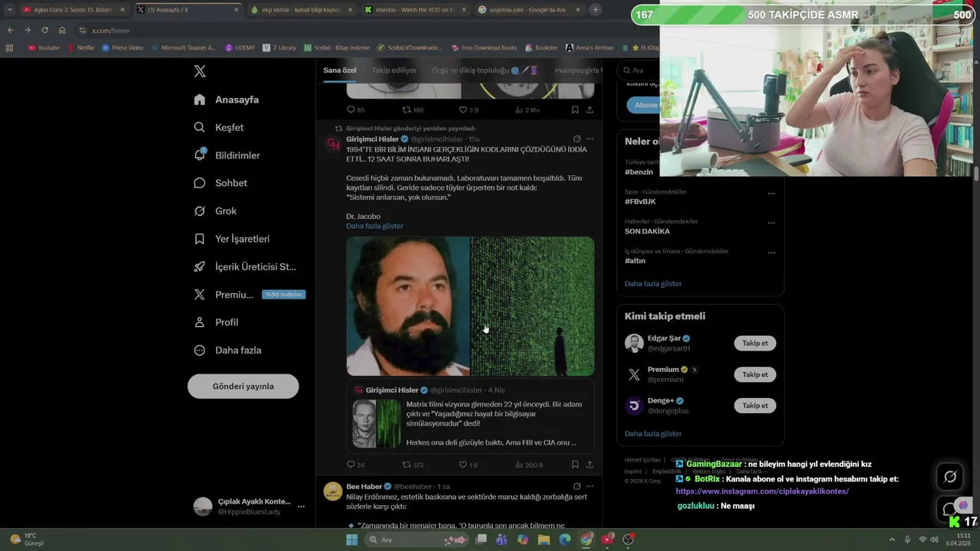Click the Ara search field on X
Viewport: 980px width, 551px height.
point(642,70)
